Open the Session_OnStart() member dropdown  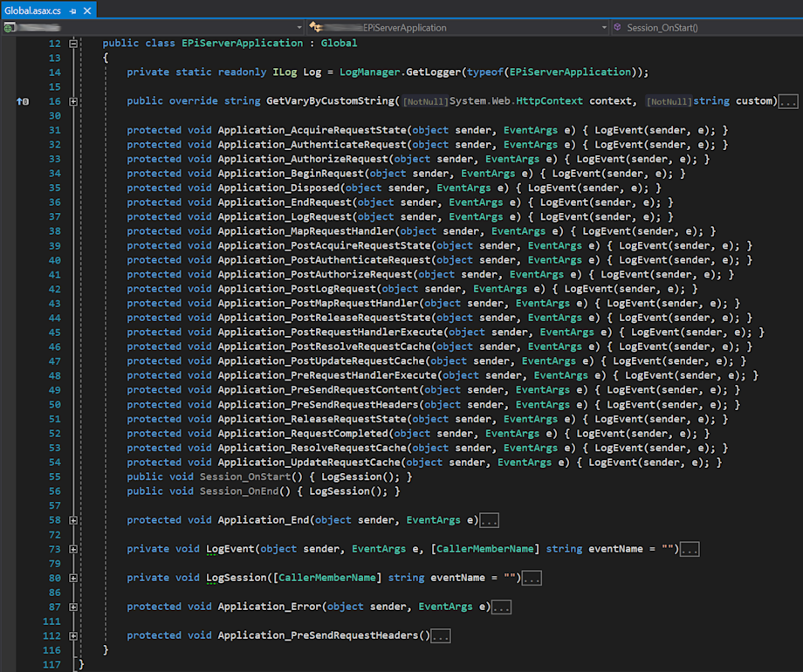(662, 28)
